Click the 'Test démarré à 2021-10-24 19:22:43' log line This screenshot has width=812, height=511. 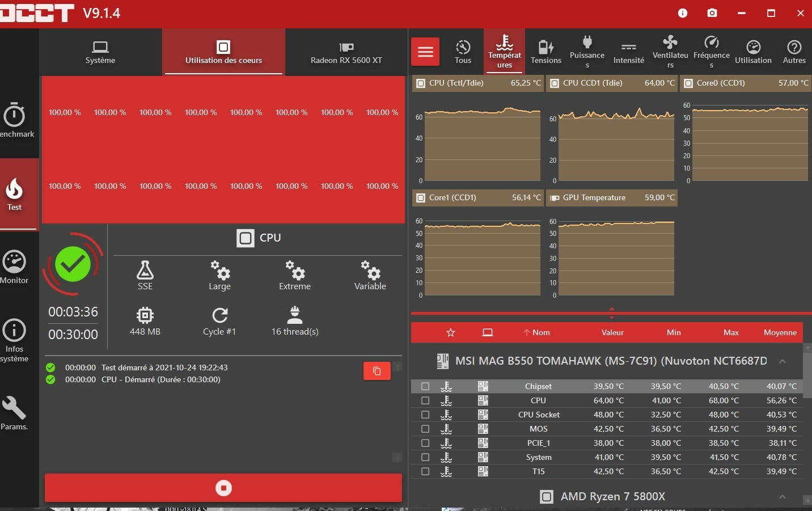pos(164,368)
